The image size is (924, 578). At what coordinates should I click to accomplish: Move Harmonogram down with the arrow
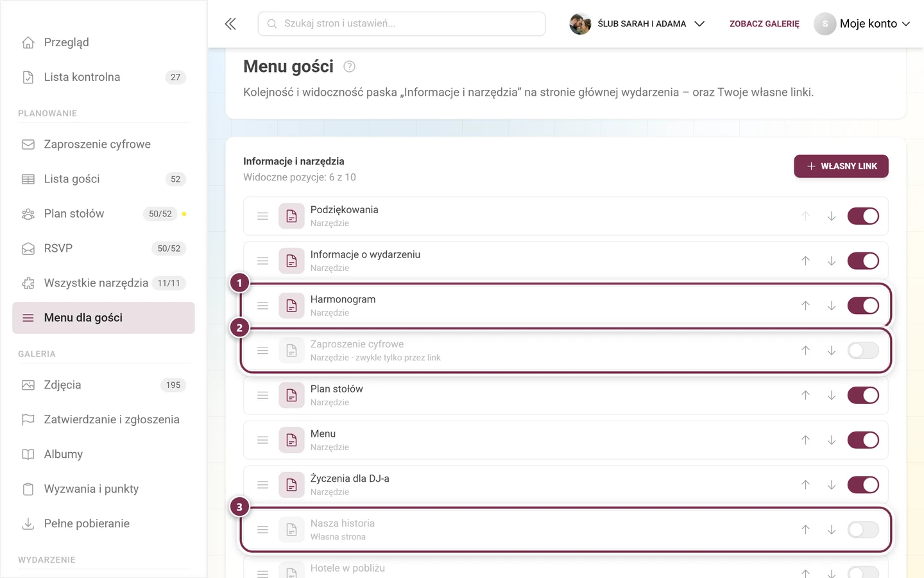(x=831, y=306)
